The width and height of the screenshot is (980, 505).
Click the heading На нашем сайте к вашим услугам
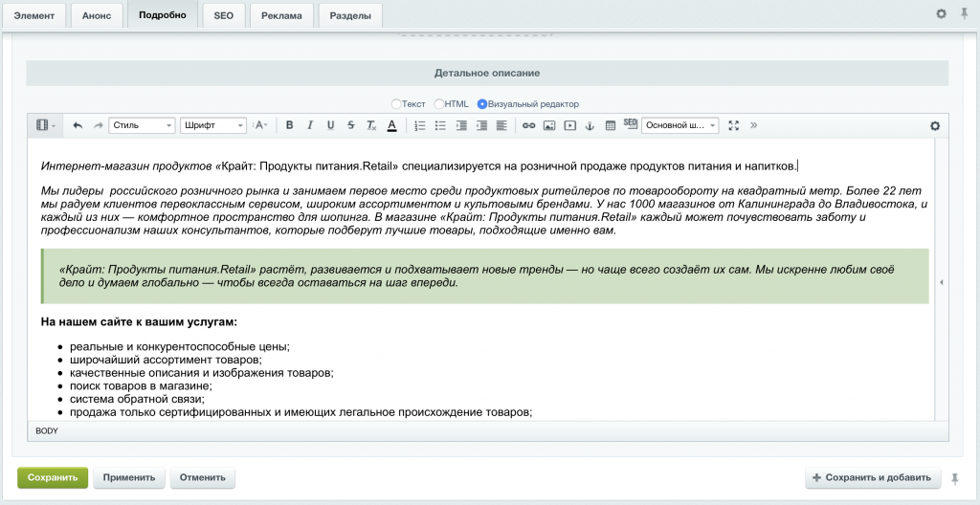pos(139,322)
